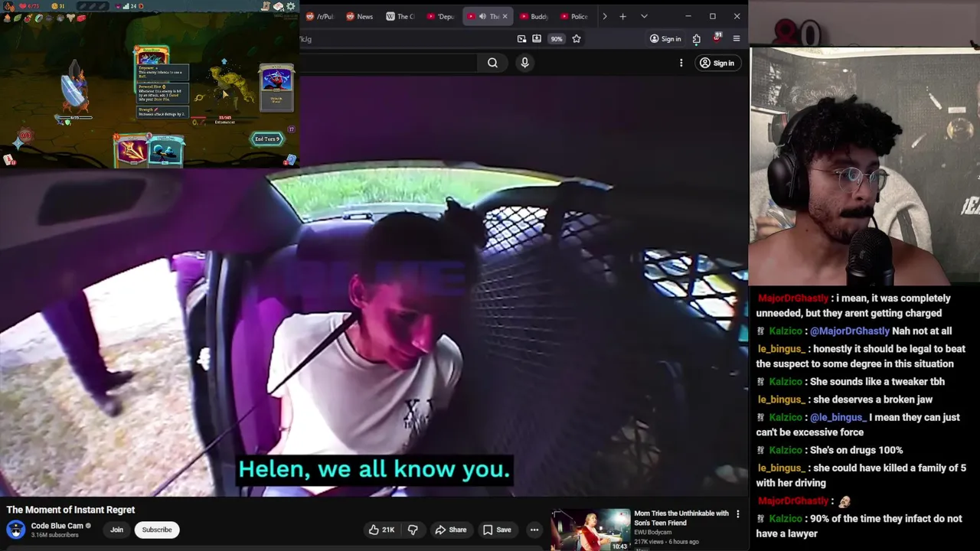Click the 'Mom Tries the Unthinkable' title
Screen dimensions: 980x551
click(x=681, y=518)
